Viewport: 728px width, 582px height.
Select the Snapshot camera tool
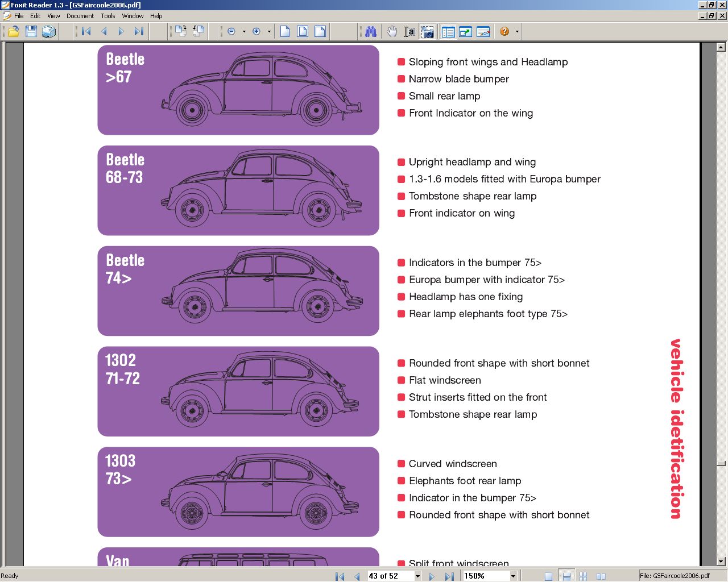(428, 32)
